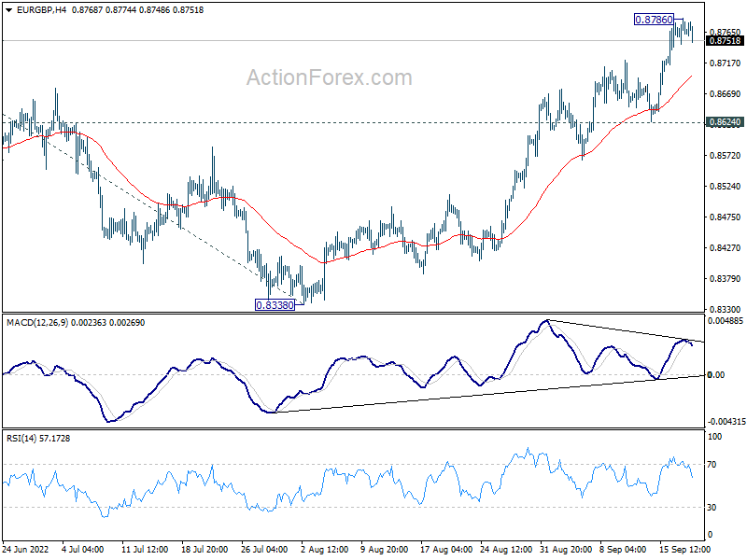Click the 0.83380 low price label
This screenshot has height=560, width=747.
275,305
